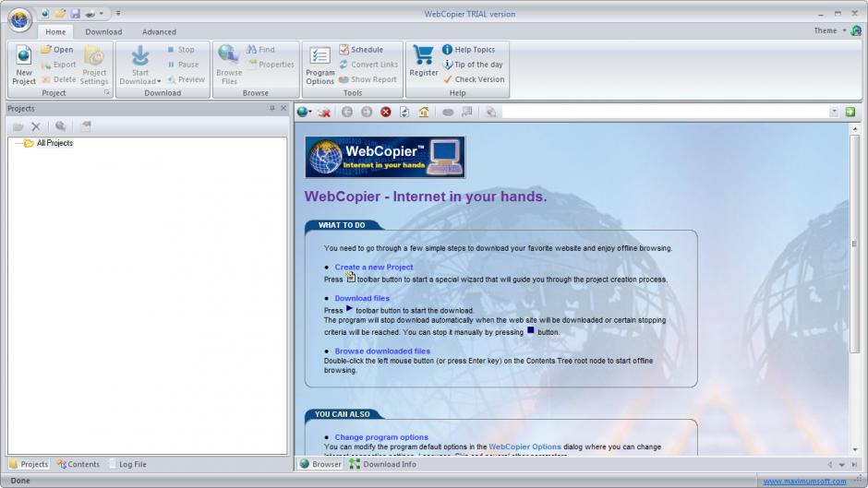Open the www.maximumsoft.com status bar link
Viewport: 868px width, 488px height.
[804, 482]
